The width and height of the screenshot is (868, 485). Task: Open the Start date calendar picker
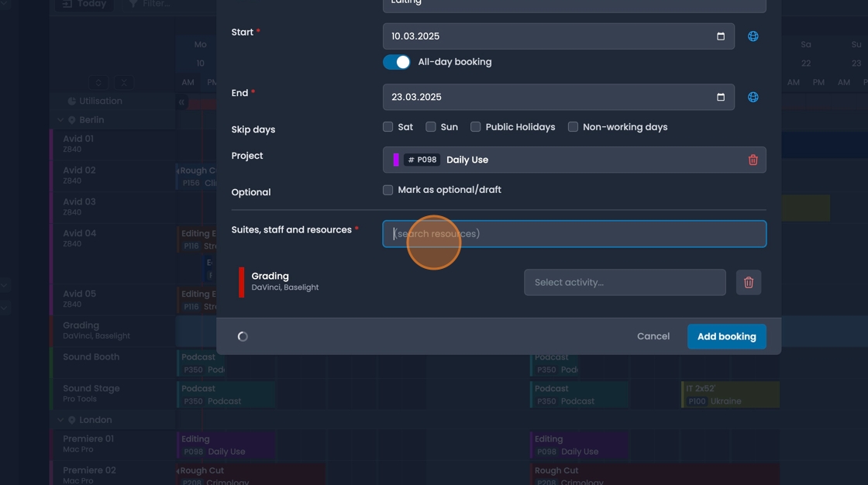tap(720, 36)
